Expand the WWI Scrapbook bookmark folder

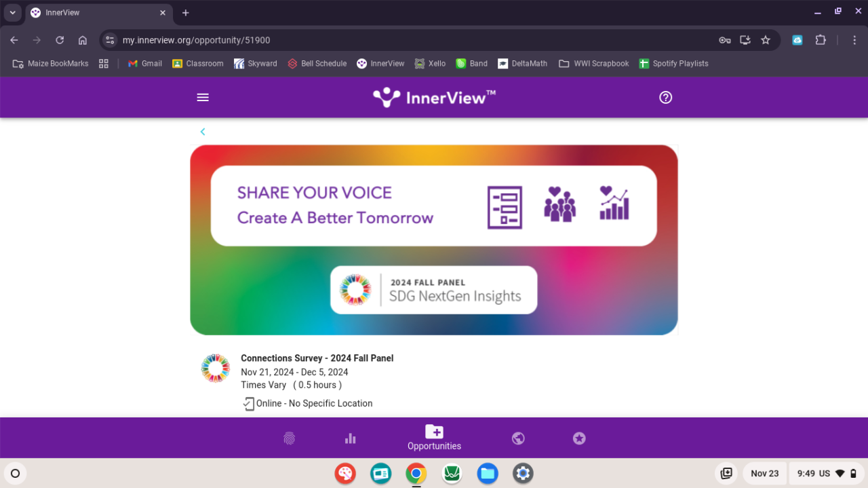click(594, 63)
